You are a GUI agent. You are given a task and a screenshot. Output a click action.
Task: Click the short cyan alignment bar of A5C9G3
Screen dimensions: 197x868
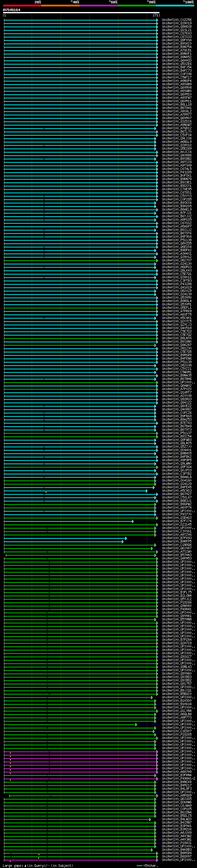click(75, 491)
